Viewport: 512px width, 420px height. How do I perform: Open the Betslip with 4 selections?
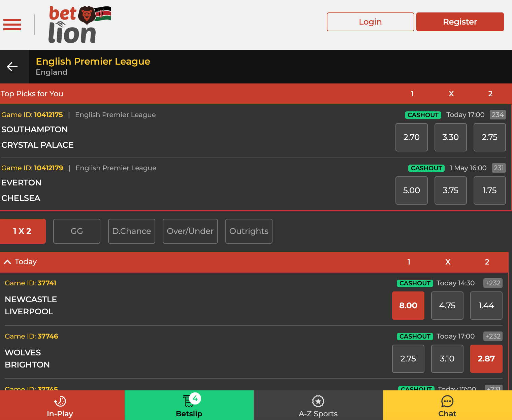pyautogui.click(x=189, y=405)
